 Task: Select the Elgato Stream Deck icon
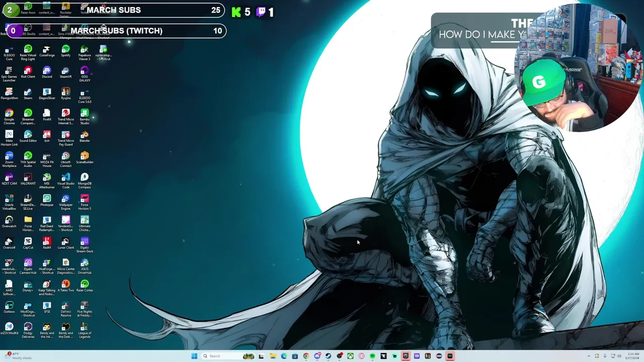85,245
